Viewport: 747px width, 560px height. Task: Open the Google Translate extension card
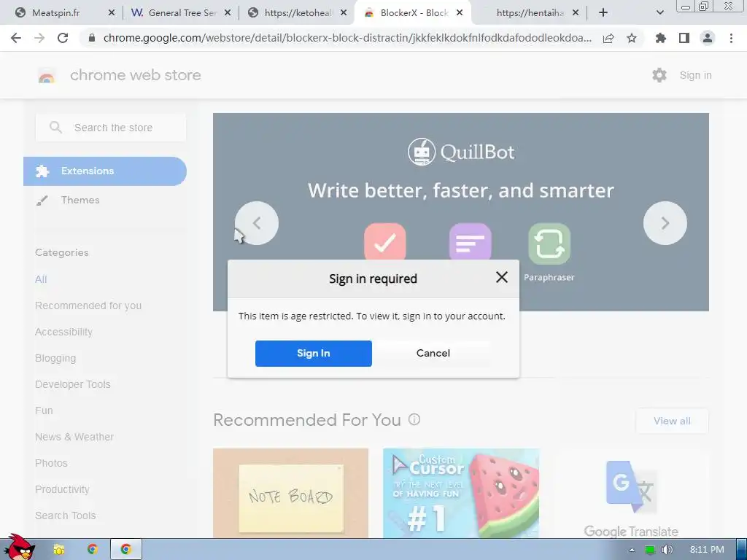(x=631, y=494)
